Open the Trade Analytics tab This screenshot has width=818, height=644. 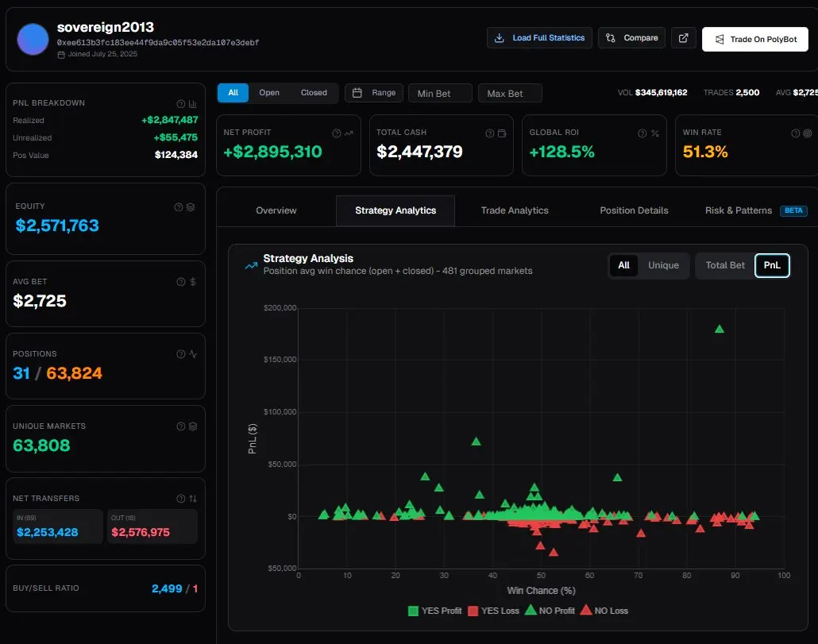point(515,210)
